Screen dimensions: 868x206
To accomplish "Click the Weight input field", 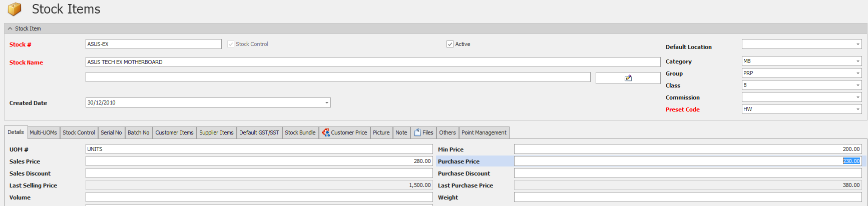I will pos(688,197).
